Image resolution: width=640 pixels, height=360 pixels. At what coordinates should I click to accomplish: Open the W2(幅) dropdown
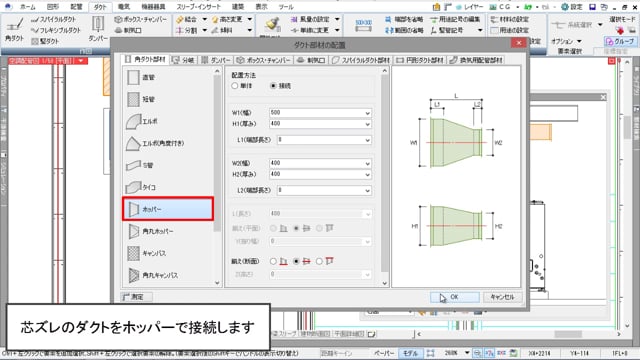point(367,163)
